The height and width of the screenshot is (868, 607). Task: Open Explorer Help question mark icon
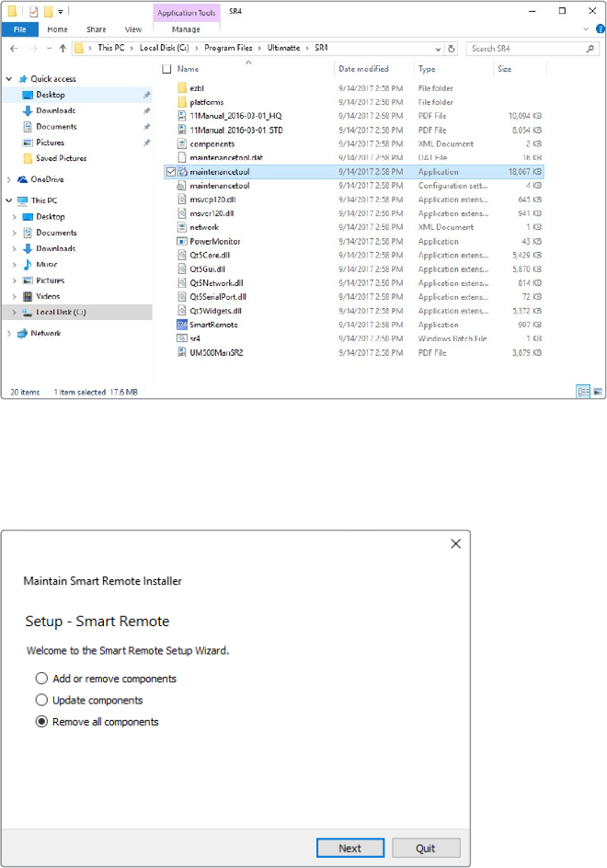(x=600, y=29)
